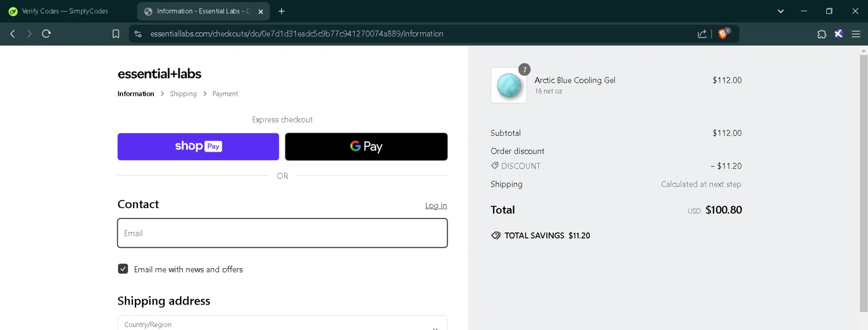
Task: Pay with Shop Pay express checkout
Action: [x=198, y=147]
